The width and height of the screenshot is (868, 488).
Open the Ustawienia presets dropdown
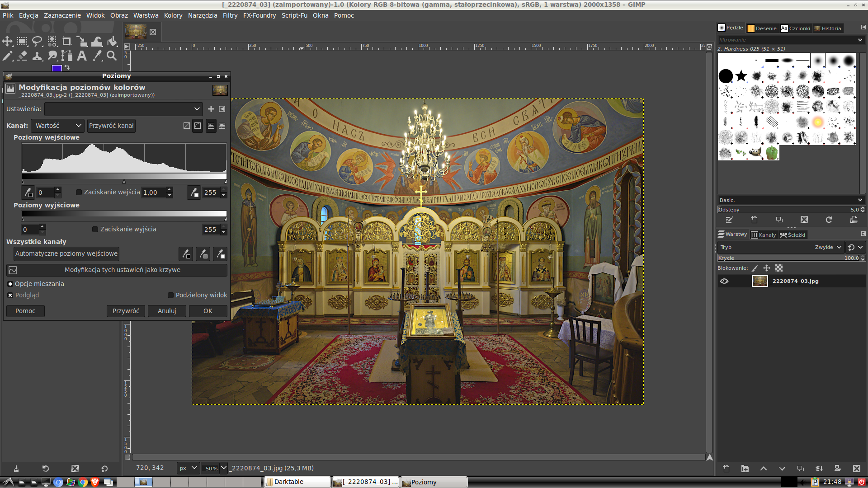[x=123, y=109]
